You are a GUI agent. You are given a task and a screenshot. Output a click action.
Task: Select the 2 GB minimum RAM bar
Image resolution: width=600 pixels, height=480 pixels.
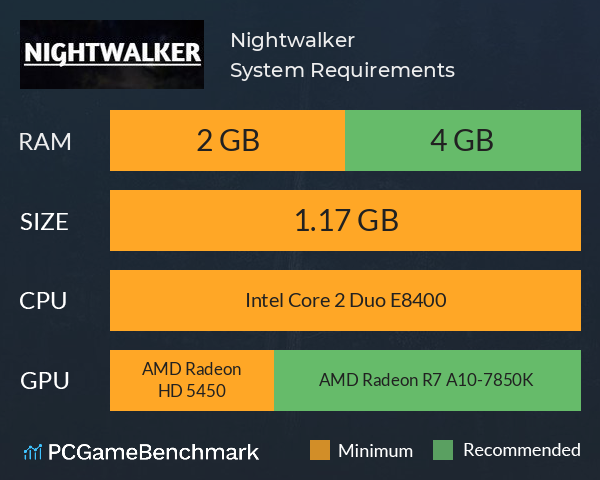click(227, 140)
